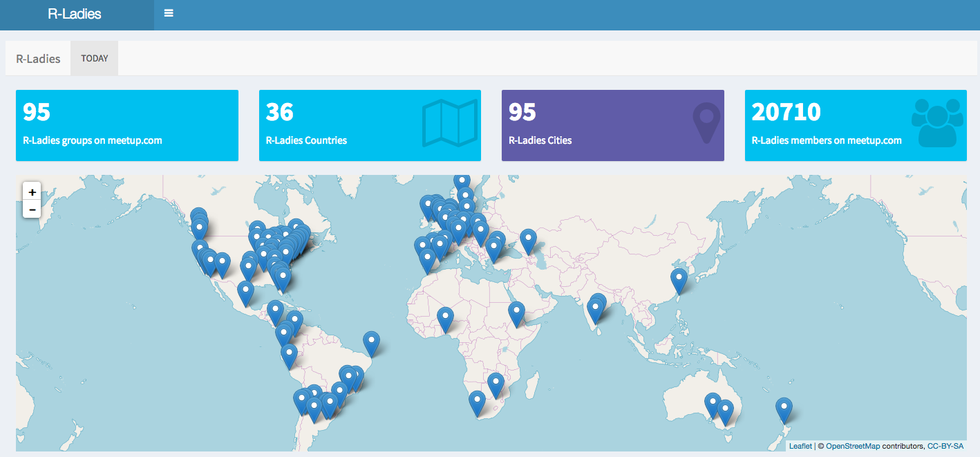Viewport: 980px width, 457px height.
Task: Open the CC-BY-SA license link
Action: (x=945, y=446)
